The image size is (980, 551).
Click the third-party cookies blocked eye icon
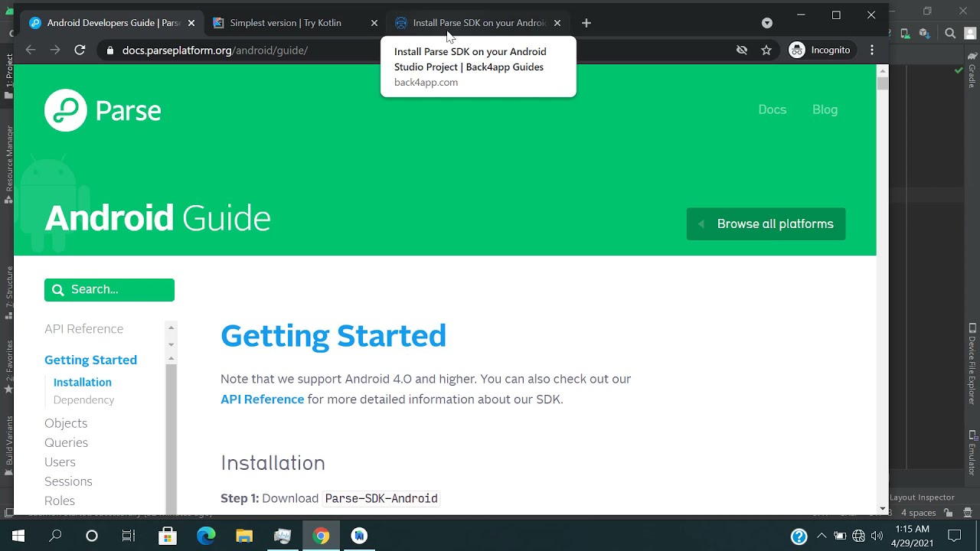pos(741,50)
